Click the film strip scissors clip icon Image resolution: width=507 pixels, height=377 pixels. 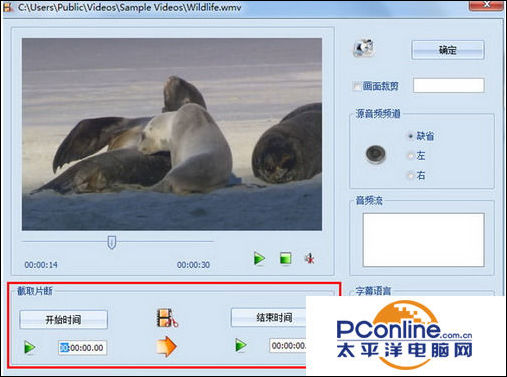[167, 318]
